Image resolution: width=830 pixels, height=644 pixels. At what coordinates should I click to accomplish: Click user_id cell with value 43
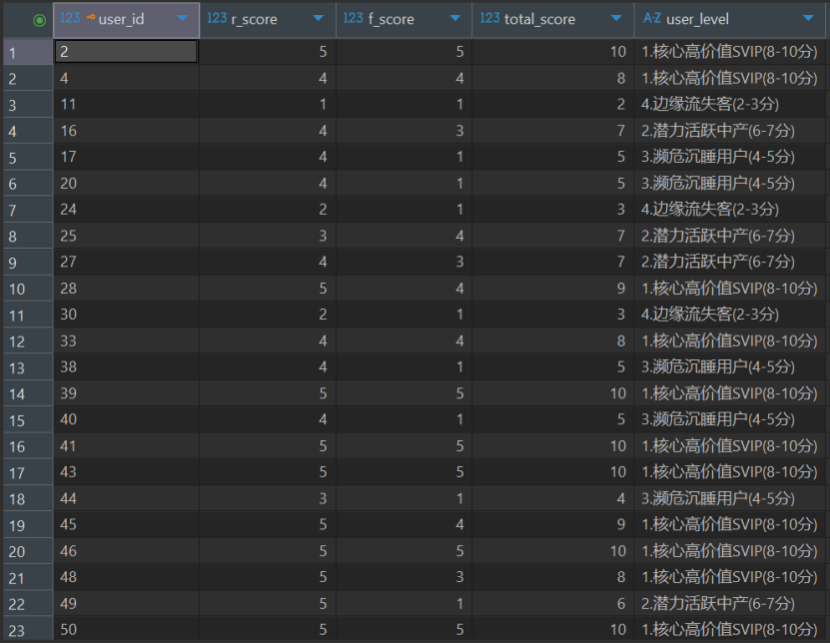(x=126, y=472)
